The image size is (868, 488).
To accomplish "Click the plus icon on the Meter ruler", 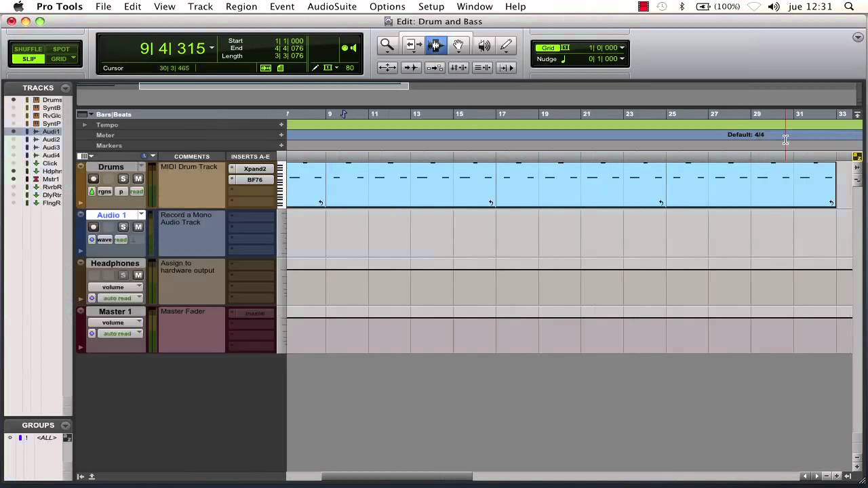I will coord(281,135).
